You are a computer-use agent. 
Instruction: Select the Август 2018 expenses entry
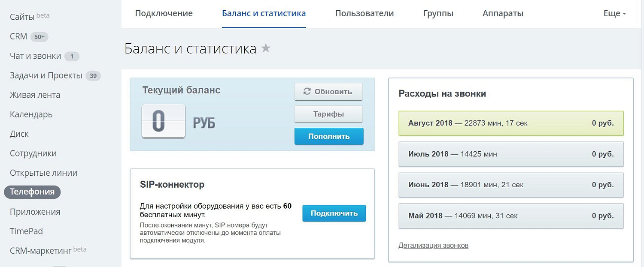[x=510, y=123]
